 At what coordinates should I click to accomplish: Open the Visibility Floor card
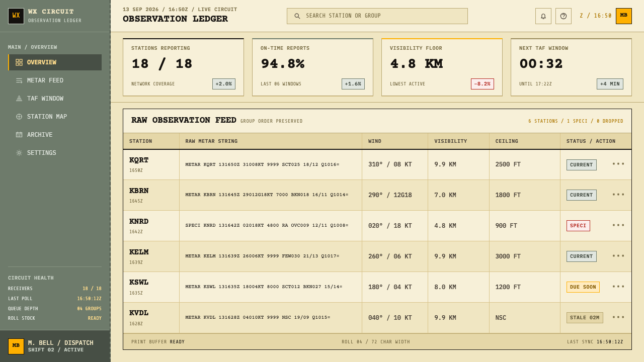(442, 67)
